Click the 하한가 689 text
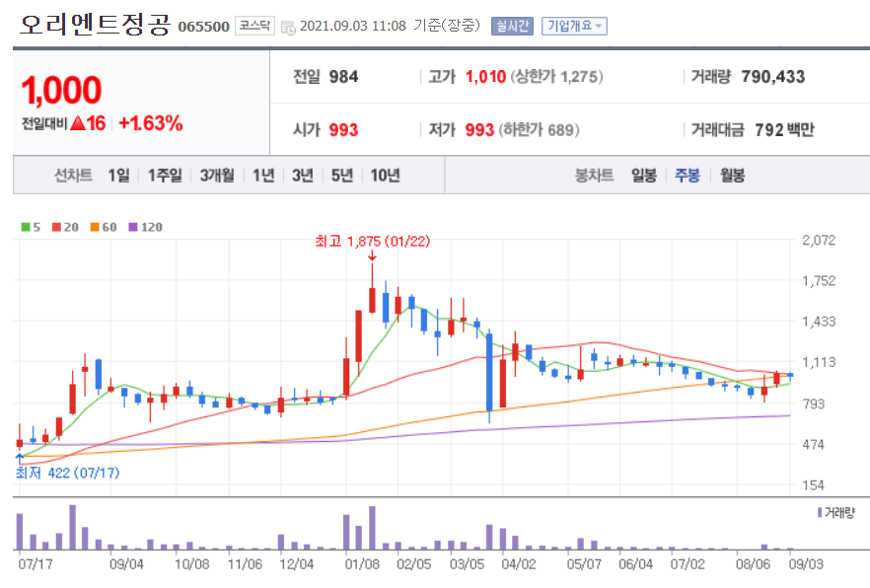This screenshot has width=870, height=588. 539,130
